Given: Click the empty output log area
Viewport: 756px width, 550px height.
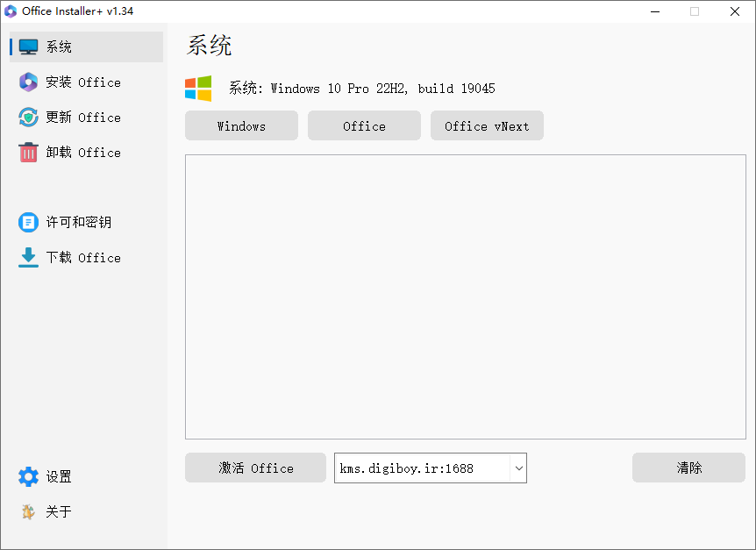Looking at the screenshot, I should tap(465, 296).
